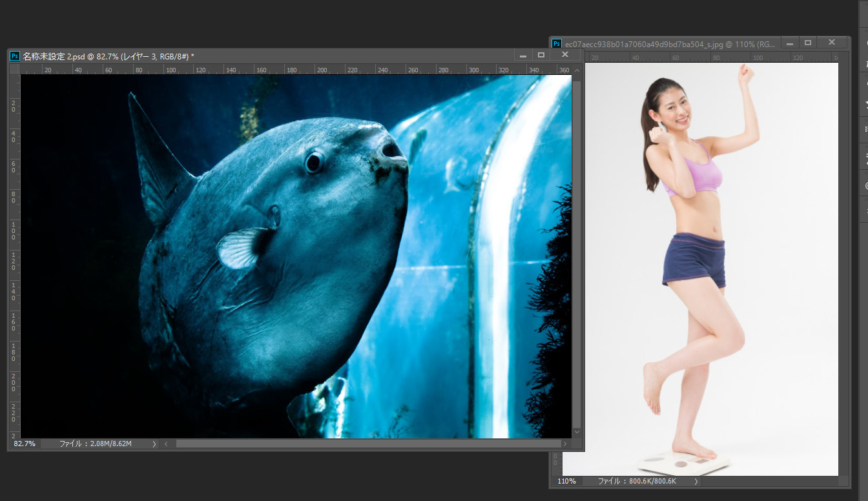This screenshot has width=868, height=501.
Task: Click the vertical ruler of the psd window
Action: click(14, 256)
